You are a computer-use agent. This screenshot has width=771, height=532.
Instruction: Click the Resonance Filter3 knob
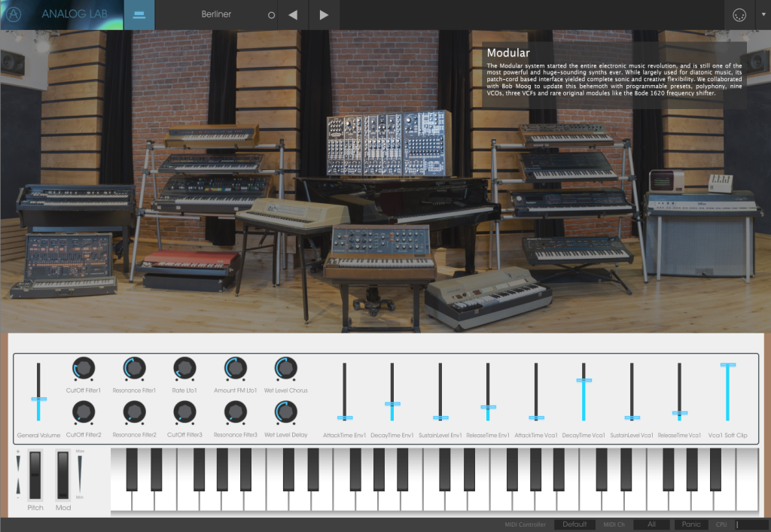[236, 412]
